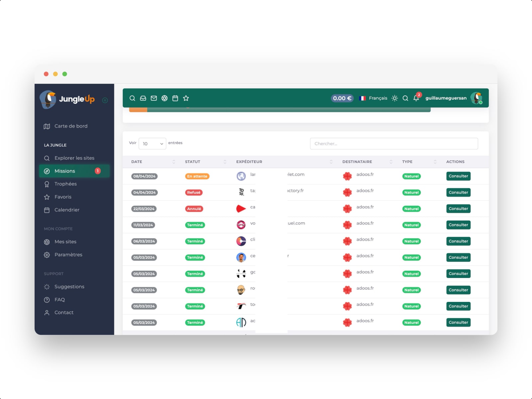532x399 pixels.
Task: Click the orange-green progress bar under header
Action: [280, 110]
